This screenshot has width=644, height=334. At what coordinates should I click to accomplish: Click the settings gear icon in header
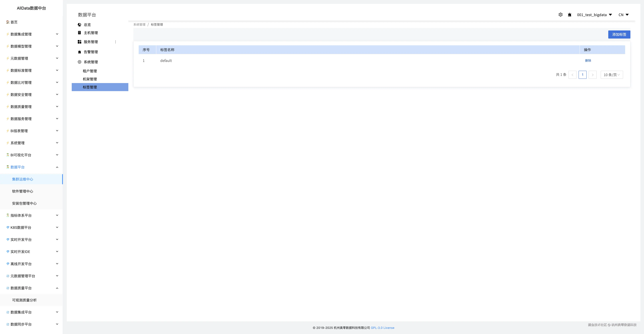pyautogui.click(x=560, y=15)
